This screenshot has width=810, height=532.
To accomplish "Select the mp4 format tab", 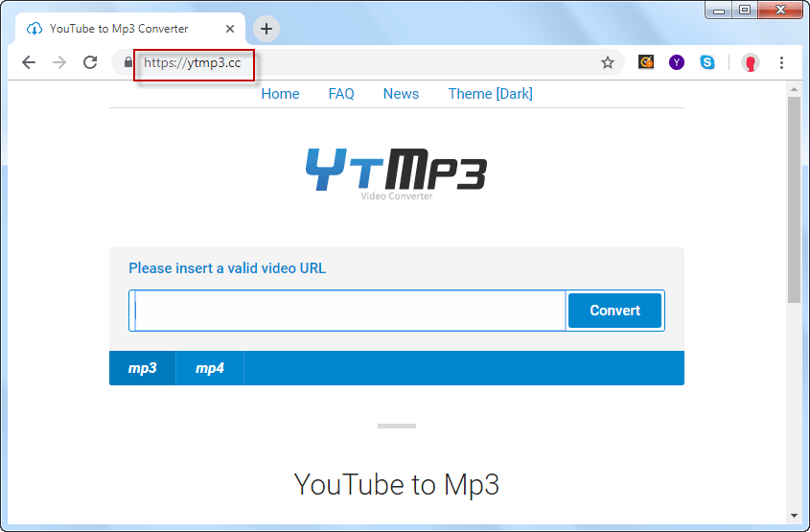I will pos(210,368).
